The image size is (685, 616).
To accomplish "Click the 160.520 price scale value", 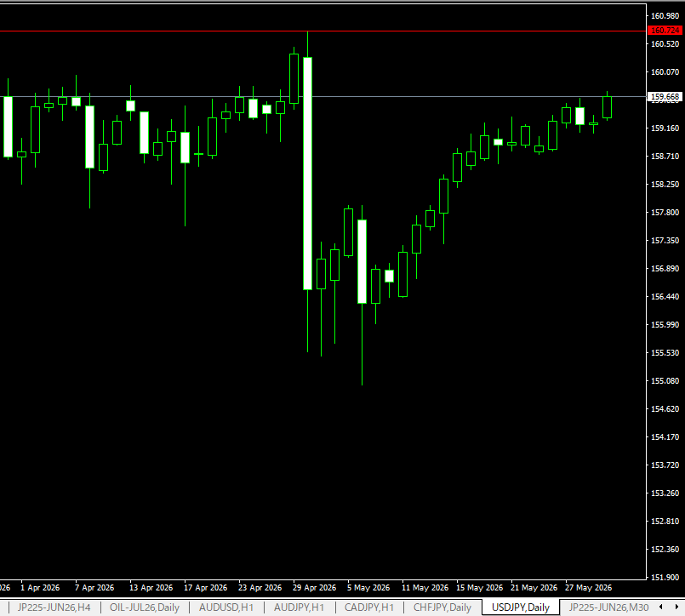I will 665,44.
